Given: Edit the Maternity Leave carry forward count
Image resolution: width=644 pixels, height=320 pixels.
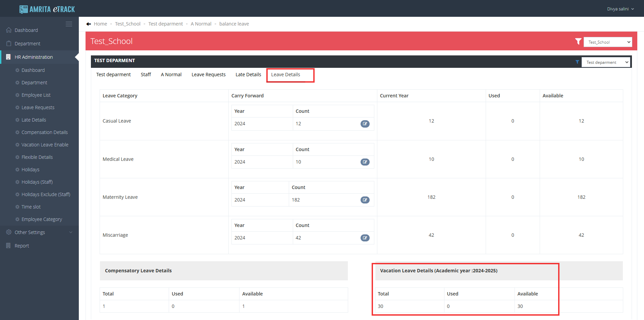Looking at the screenshot, I should [x=365, y=200].
